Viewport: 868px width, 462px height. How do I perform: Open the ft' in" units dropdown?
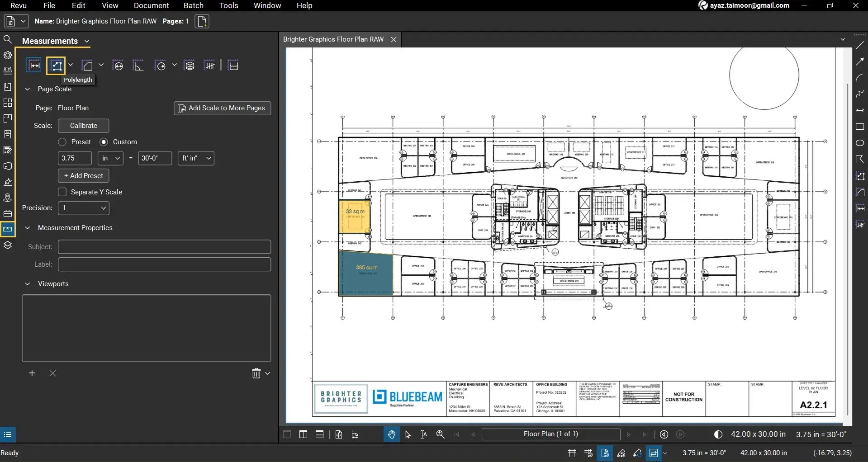pyautogui.click(x=196, y=158)
